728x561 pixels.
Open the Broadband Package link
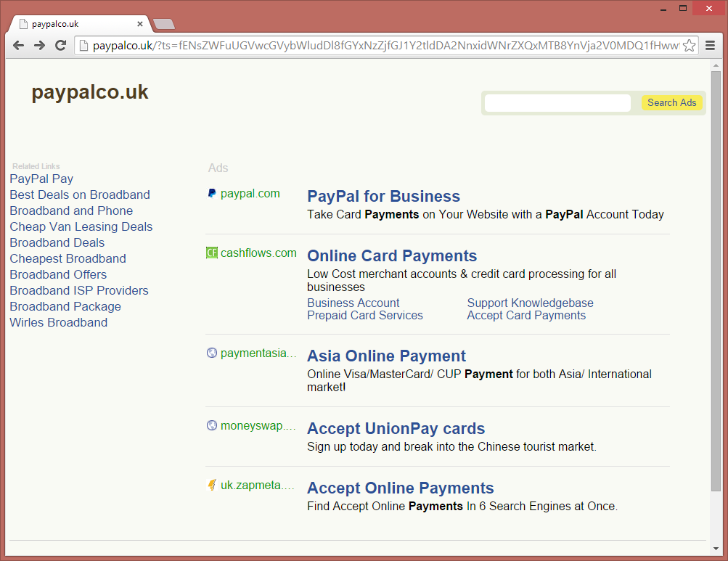(65, 306)
